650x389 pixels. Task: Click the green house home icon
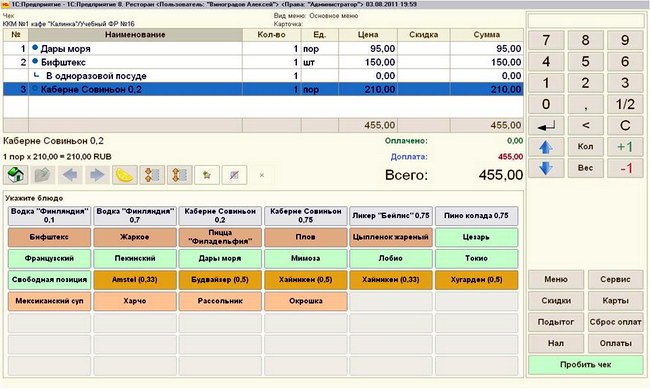(x=16, y=175)
